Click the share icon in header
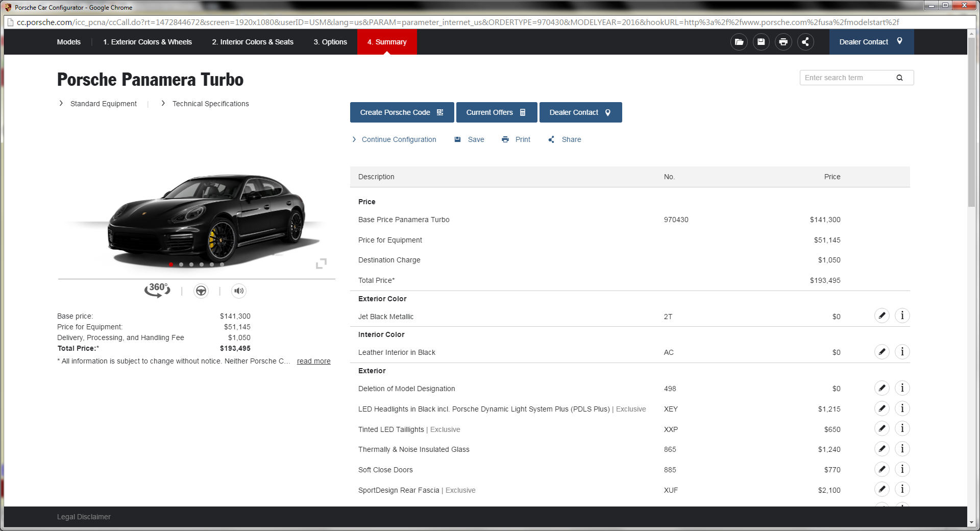Viewport: 980px width, 531px height. [x=805, y=42]
